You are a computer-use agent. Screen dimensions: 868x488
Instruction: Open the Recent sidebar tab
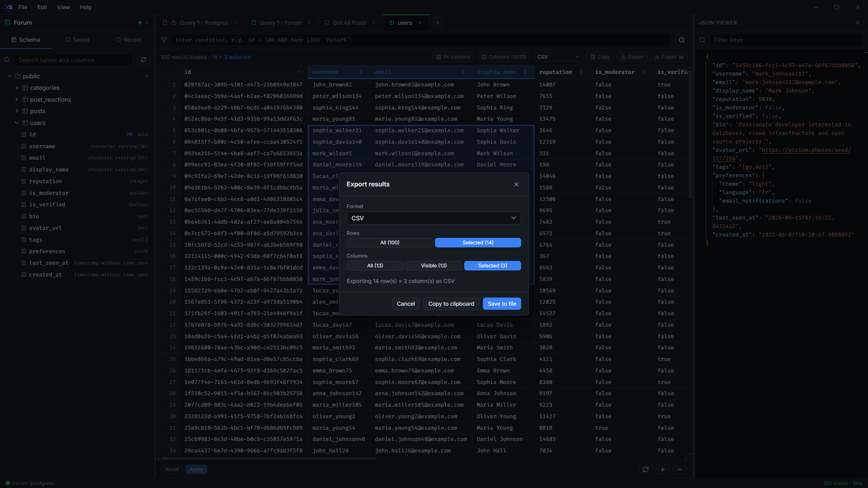[x=129, y=40]
